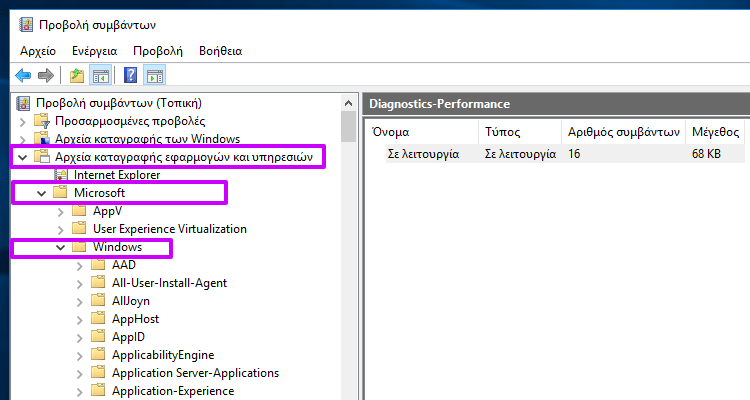Toggle the Show/Hide Action Pane icon
This screenshot has width=750, height=400.
(155, 76)
